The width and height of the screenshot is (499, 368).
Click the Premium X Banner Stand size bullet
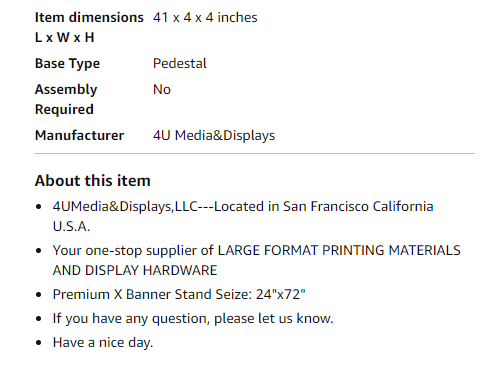pyautogui.click(x=179, y=295)
